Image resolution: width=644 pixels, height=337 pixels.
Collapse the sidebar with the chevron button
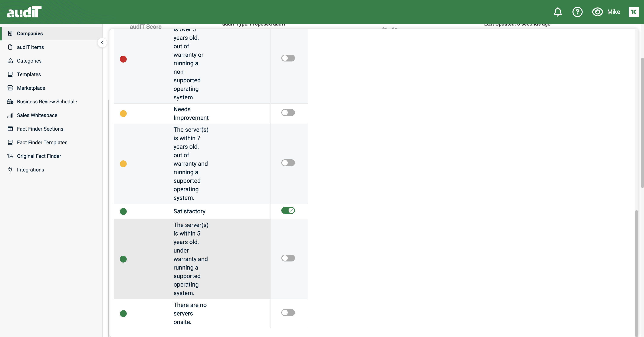102,43
